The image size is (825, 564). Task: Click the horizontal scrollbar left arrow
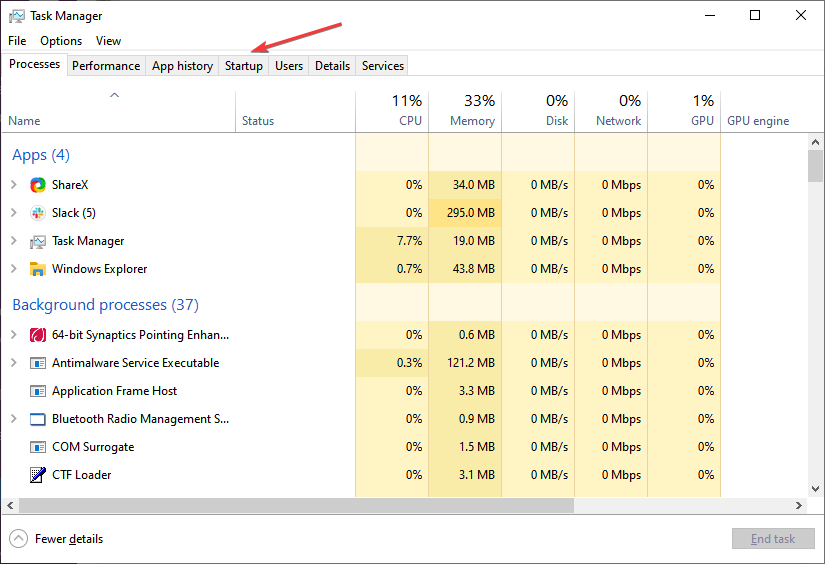point(10,506)
